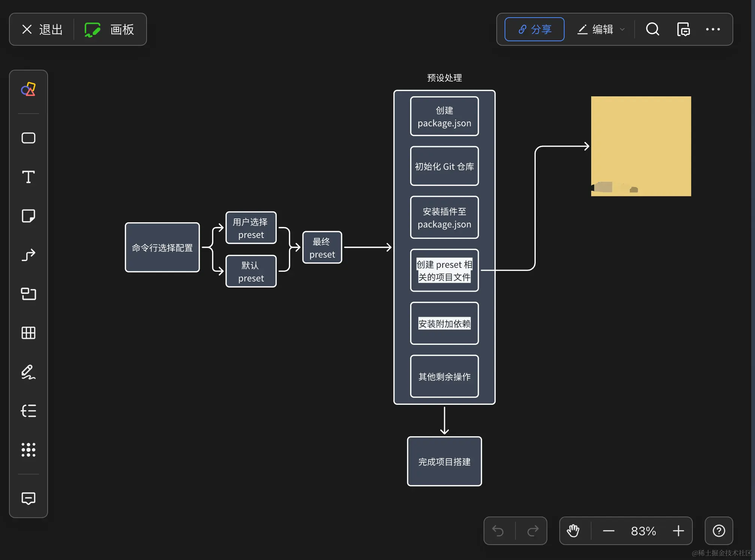Click the 分享 share button
Screen dimensions: 755x560
point(534,29)
